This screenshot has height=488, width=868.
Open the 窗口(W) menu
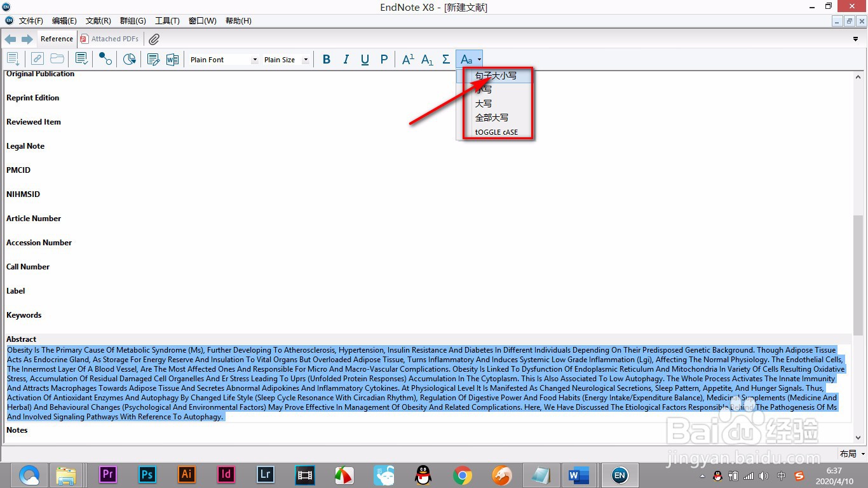pyautogui.click(x=202, y=21)
